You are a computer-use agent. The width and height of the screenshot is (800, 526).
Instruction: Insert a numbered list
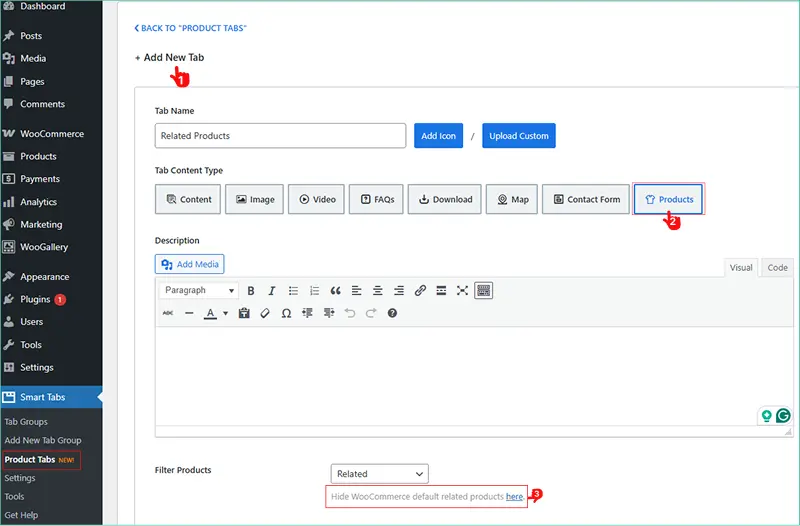[314, 290]
